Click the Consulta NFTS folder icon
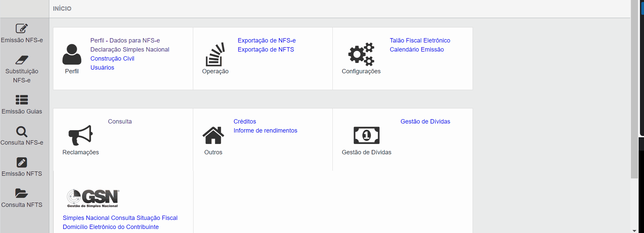 (22, 193)
